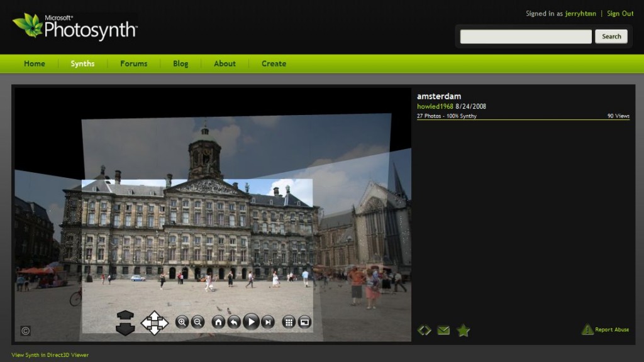Open howied1968 user profile
Viewport: 644px width, 362px height.
[435, 106]
